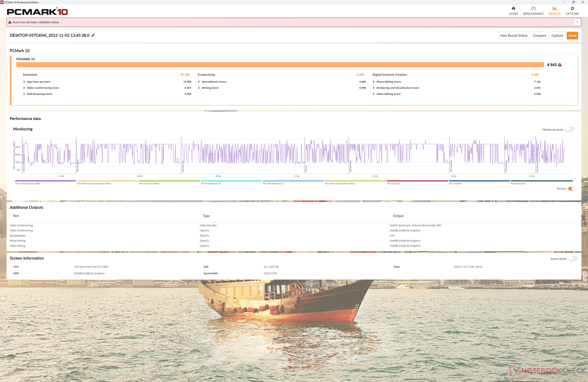Viewport: 588px width, 382px height.
Task: Click the CPU value 12th Gen Intel Core i5-1230U
Action: [x=91, y=267]
